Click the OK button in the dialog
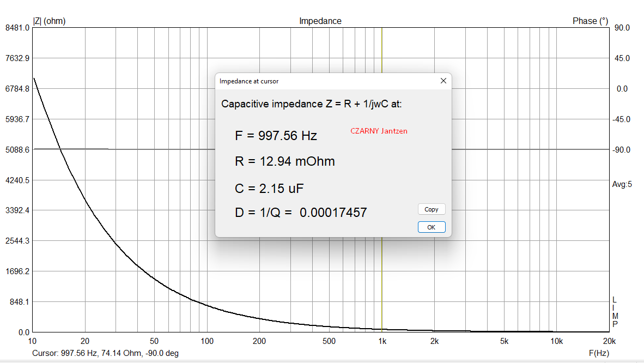The height and width of the screenshot is (363, 644). (432, 227)
